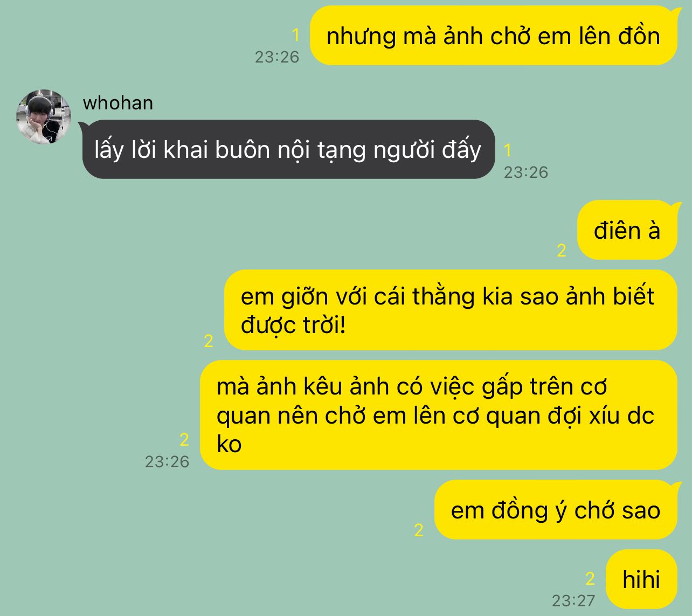
Task: Open whohan's profile picture
Action: click(44, 116)
